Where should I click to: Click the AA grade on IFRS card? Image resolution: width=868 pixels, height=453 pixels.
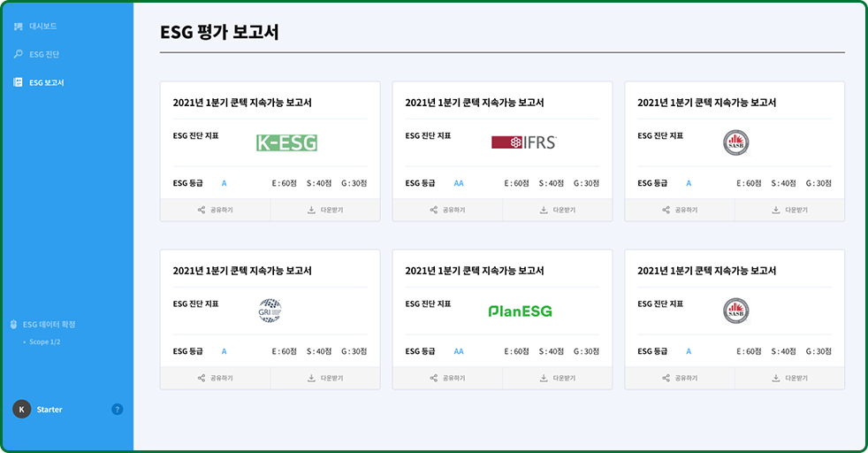pyautogui.click(x=459, y=183)
